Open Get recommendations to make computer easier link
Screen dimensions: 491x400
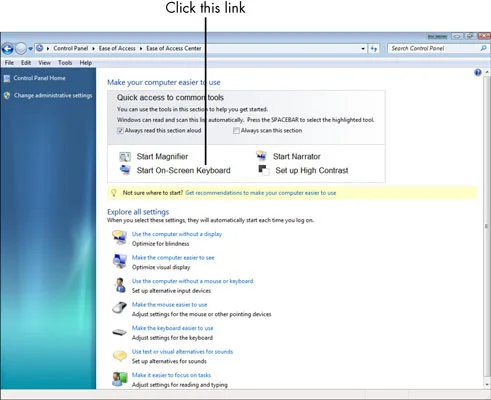(x=261, y=193)
